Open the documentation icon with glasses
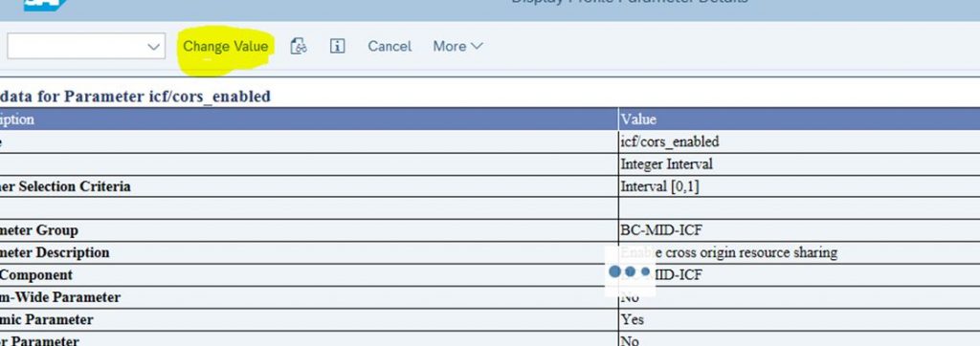 click(299, 46)
